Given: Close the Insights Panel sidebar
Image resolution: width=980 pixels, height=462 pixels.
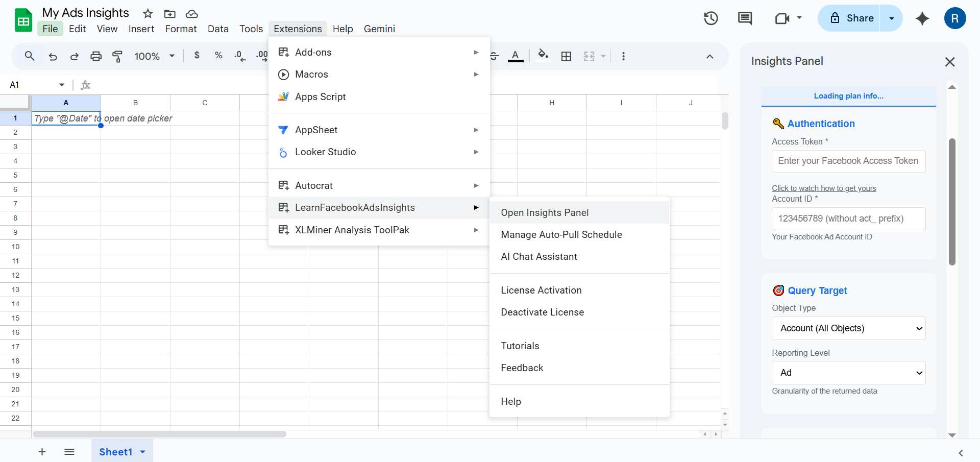Looking at the screenshot, I should pos(949,62).
